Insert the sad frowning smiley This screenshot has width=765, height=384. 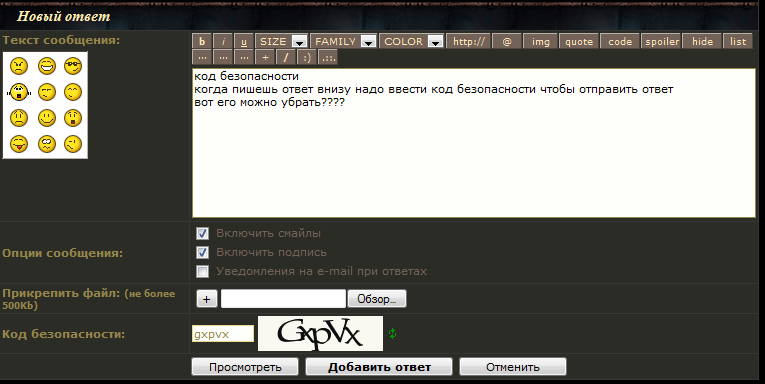click(x=19, y=118)
